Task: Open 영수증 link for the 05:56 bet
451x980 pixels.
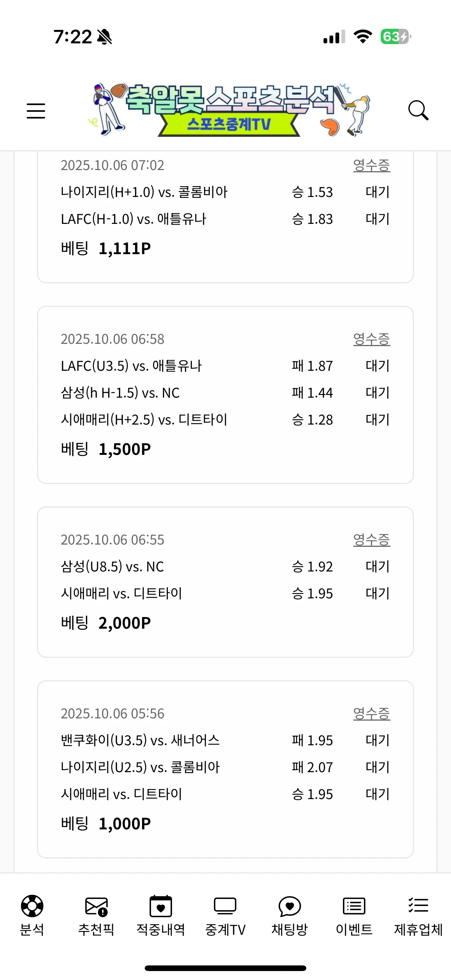Action: tap(371, 713)
